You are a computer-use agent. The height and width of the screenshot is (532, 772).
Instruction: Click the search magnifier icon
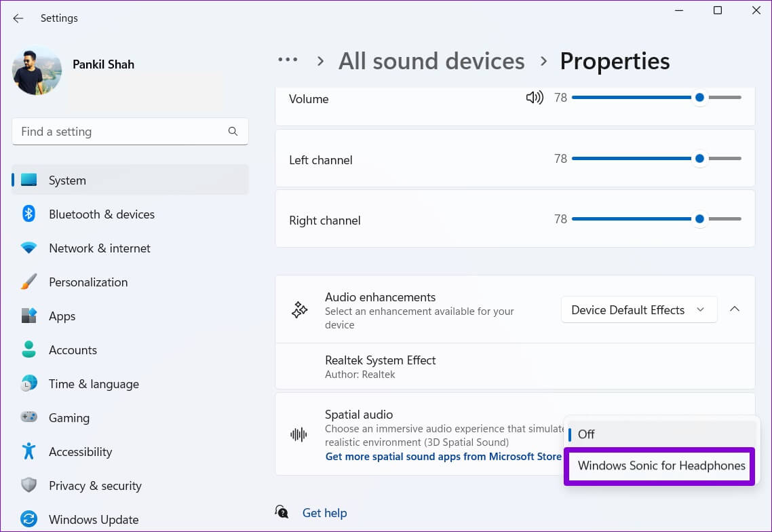click(x=233, y=131)
